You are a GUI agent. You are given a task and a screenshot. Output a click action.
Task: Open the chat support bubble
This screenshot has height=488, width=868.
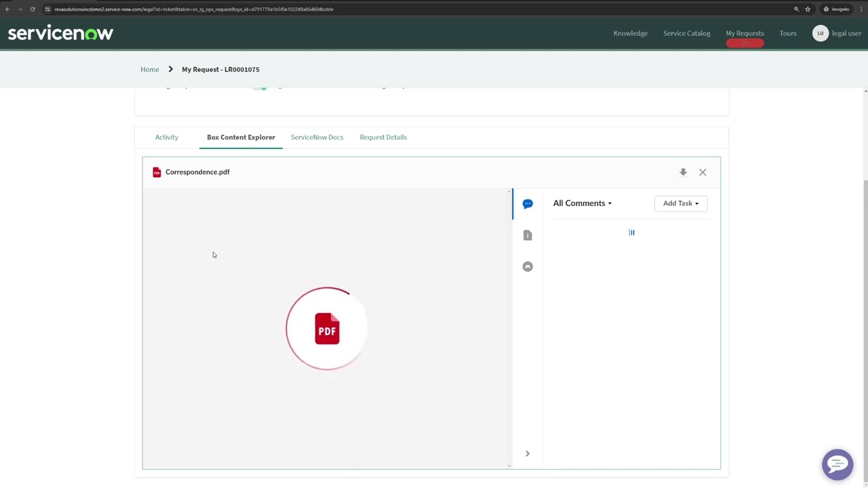[837, 464]
